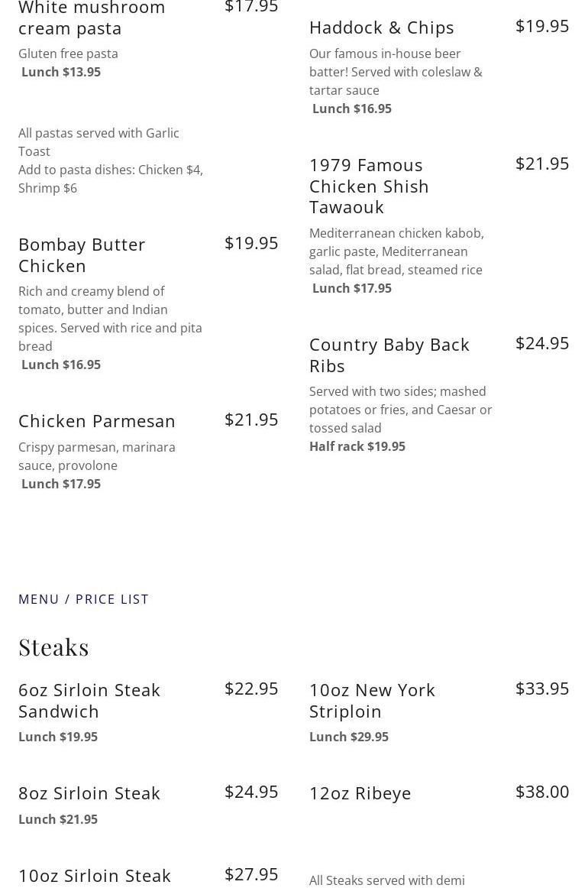Select the Country Baby Back Ribs title
This screenshot has height=888, width=588.
[x=389, y=355]
